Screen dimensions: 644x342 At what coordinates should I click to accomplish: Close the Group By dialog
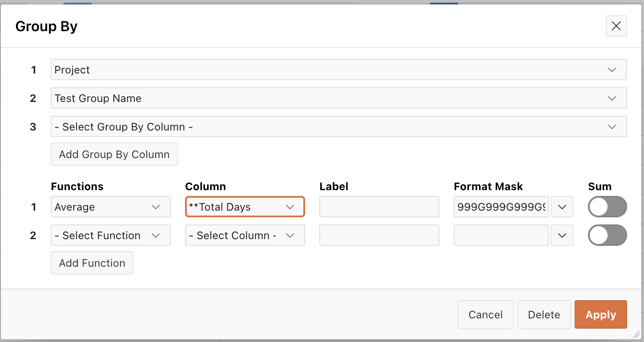click(616, 26)
